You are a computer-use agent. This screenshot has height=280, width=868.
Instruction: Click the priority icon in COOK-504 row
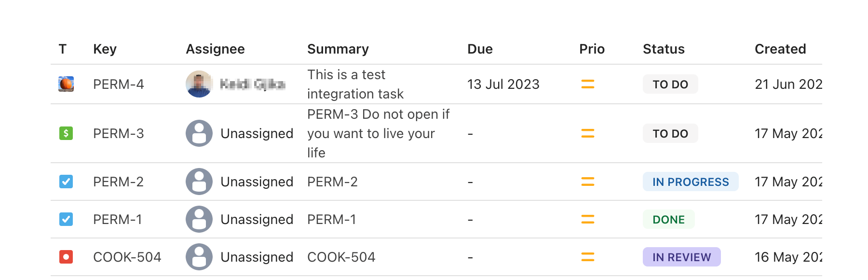click(x=587, y=257)
